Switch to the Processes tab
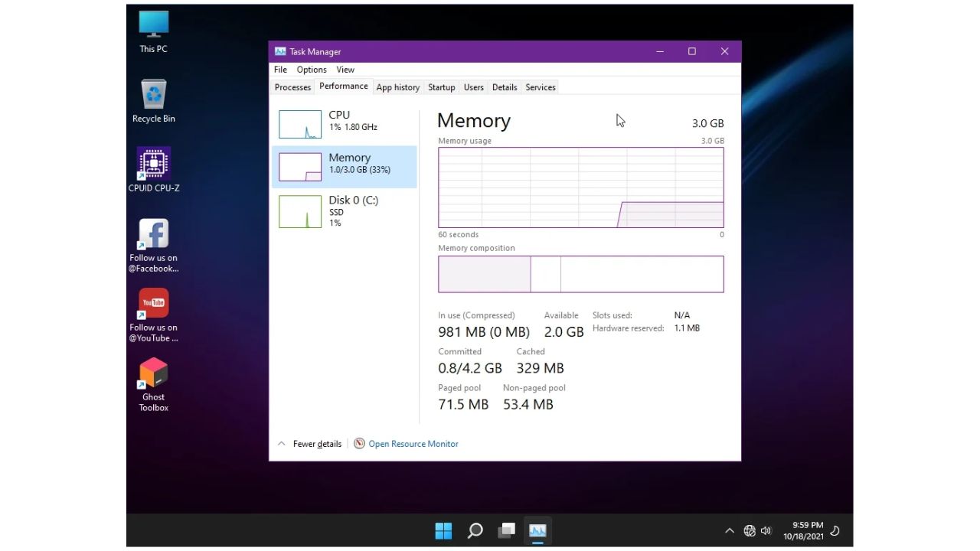 [x=292, y=86]
